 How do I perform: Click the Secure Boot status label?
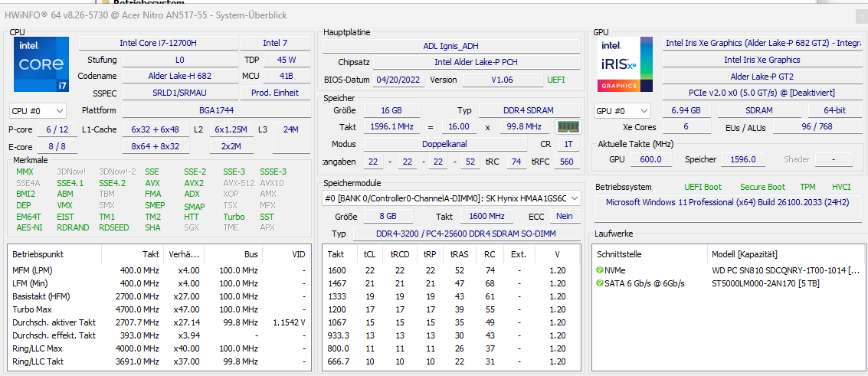(x=762, y=187)
